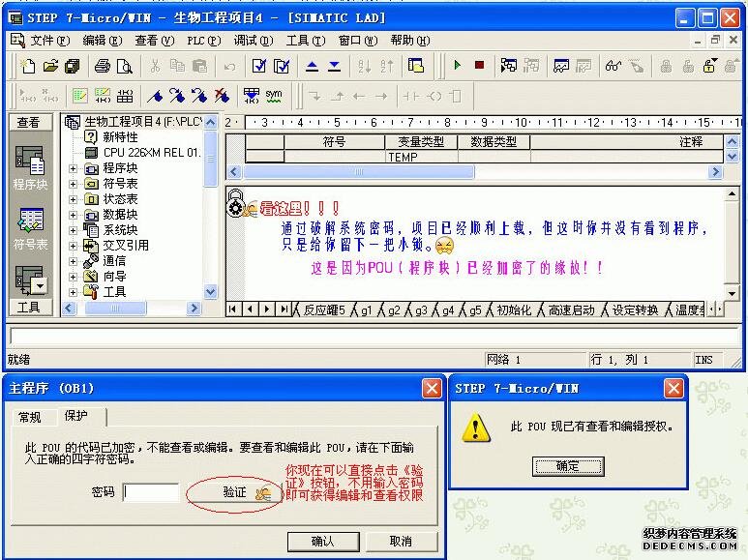Open project with the folder icon

pos(50,66)
